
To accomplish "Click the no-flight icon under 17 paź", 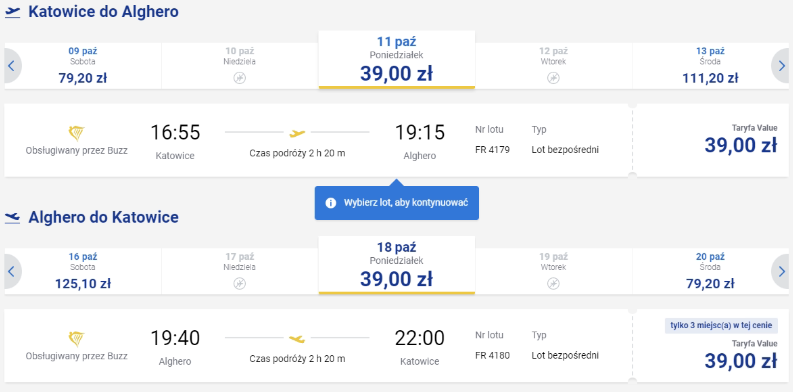I will pos(240,283).
